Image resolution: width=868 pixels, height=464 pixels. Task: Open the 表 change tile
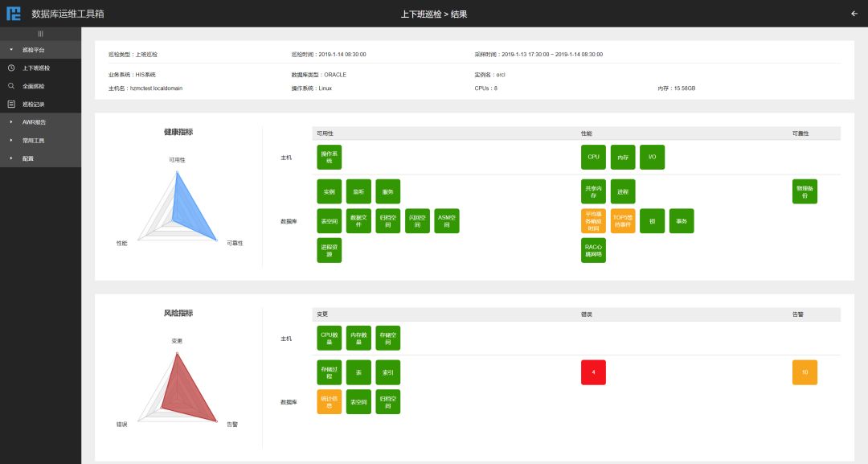tap(358, 372)
